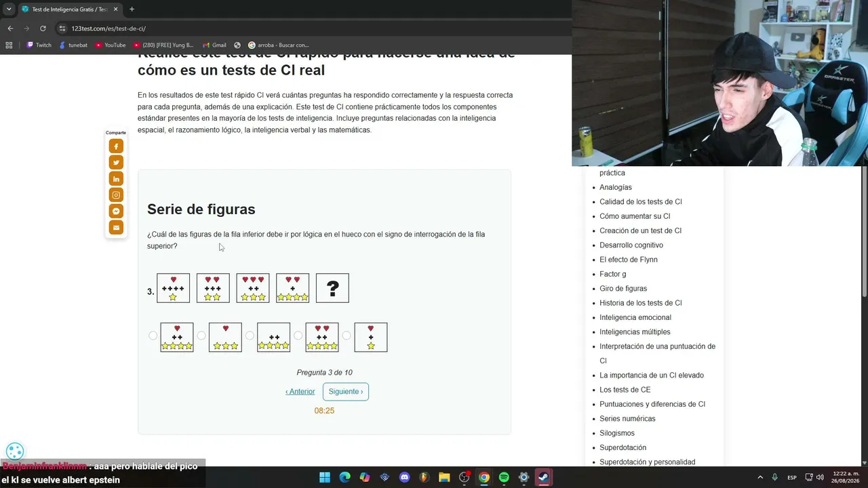Viewport: 868px width, 488px height.
Task: Open Steam from the taskbar
Action: click(x=544, y=477)
